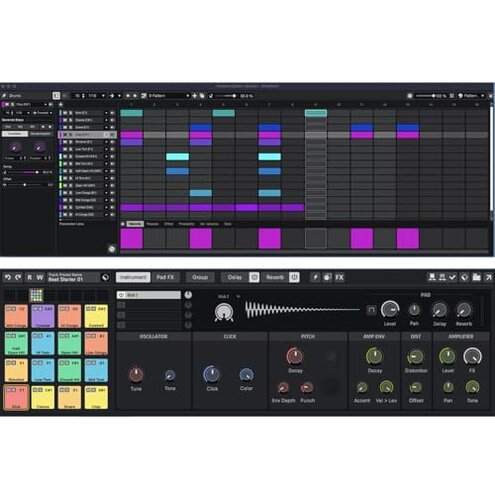Image resolution: width=495 pixels, height=495 pixels.
Task: Click the right purple knob in generator panel
Action: pyautogui.click(x=39, y=147)
